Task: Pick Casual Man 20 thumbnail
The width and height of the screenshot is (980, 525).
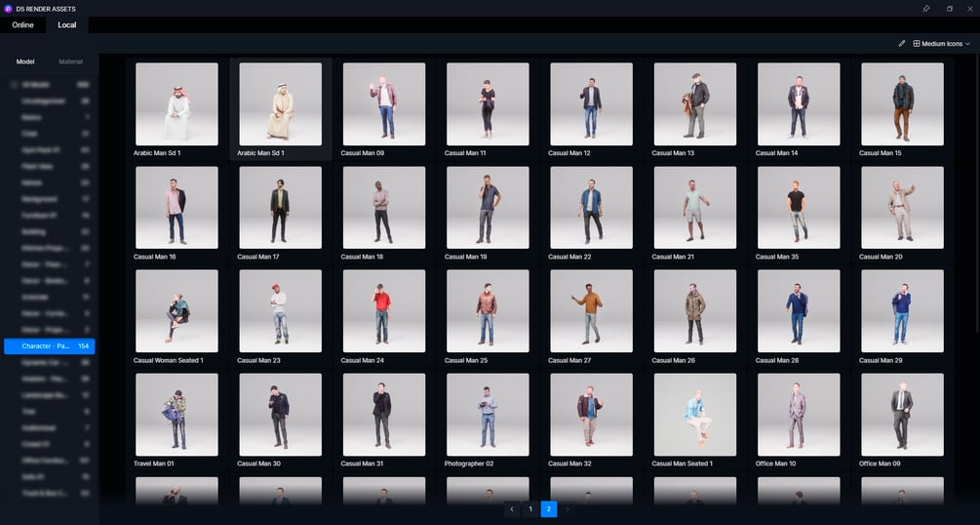Action: point(903,207)
